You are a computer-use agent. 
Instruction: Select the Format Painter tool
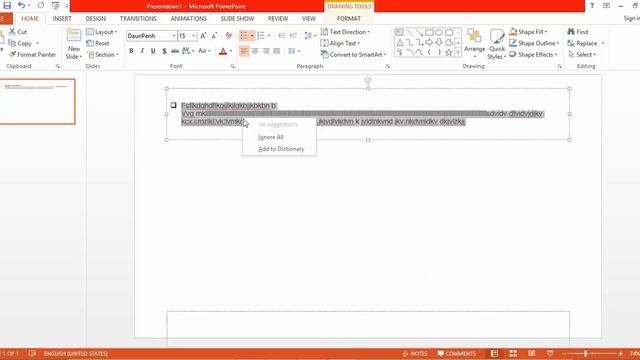pos(32,54)
